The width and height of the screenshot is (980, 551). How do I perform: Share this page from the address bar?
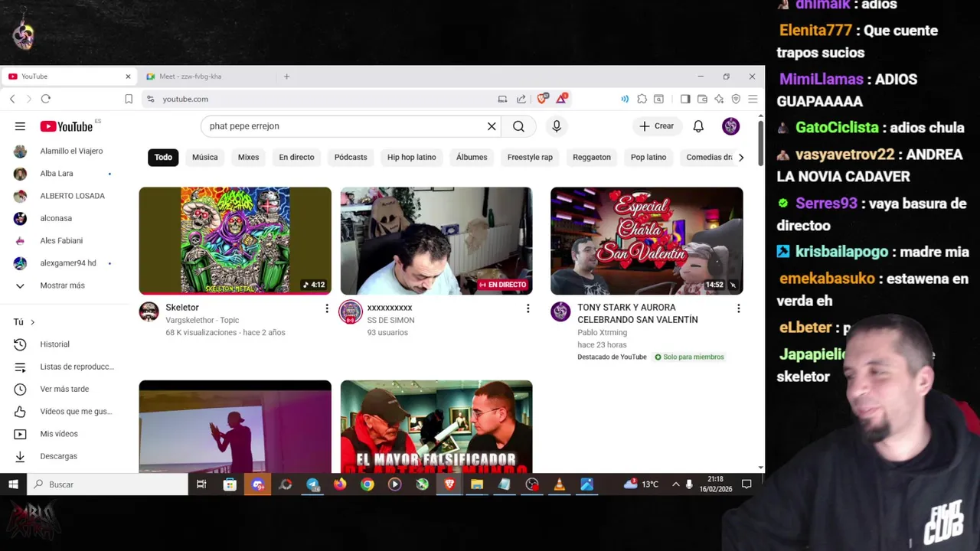pyautogui.click(x=521, y=99)
